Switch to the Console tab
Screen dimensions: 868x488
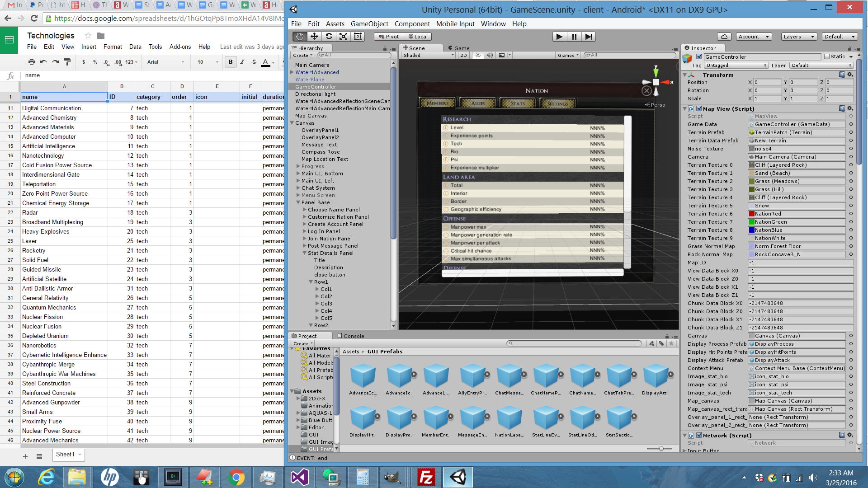(x=351, y=336)
